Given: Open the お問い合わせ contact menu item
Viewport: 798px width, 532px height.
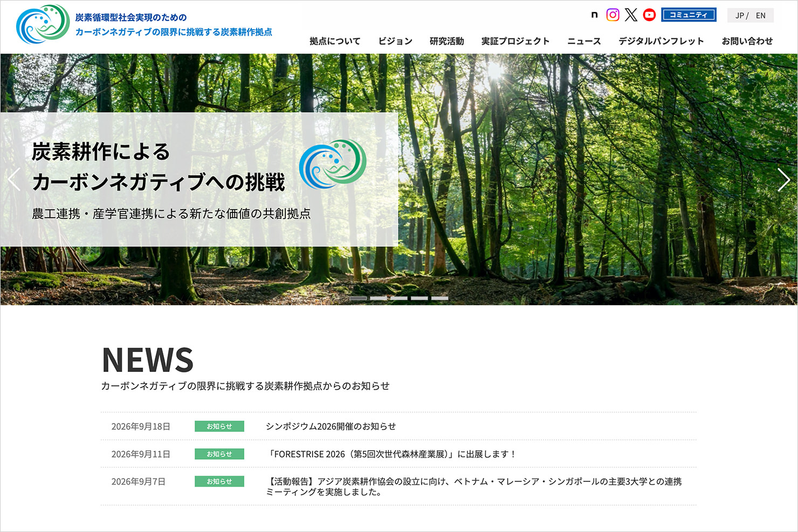Looking at the screenshot, I should click(747, 41).
